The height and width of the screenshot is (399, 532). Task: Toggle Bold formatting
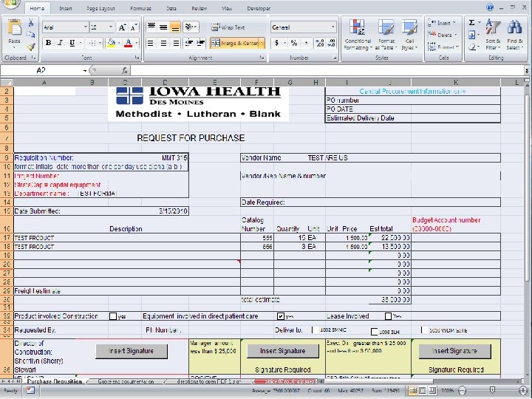49,43
